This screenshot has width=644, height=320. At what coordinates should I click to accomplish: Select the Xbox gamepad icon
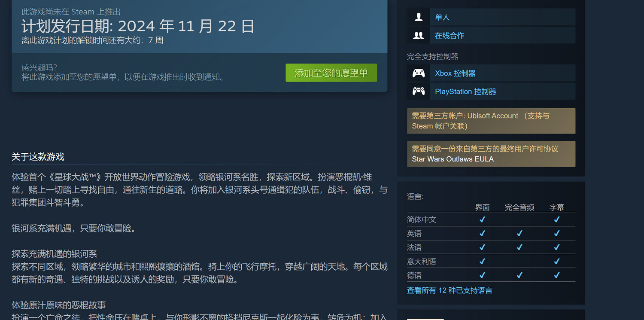418,73
